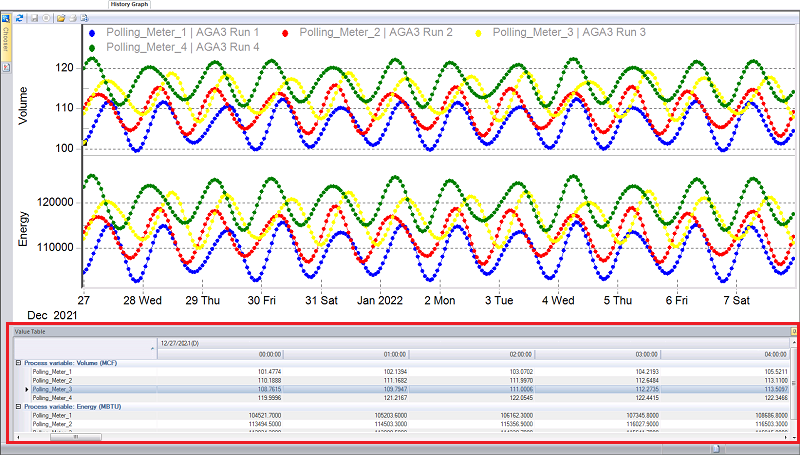This screenshot has width=800, height=456.
Task: Open the Chooser side tab
Action: (x=6, y=41)
